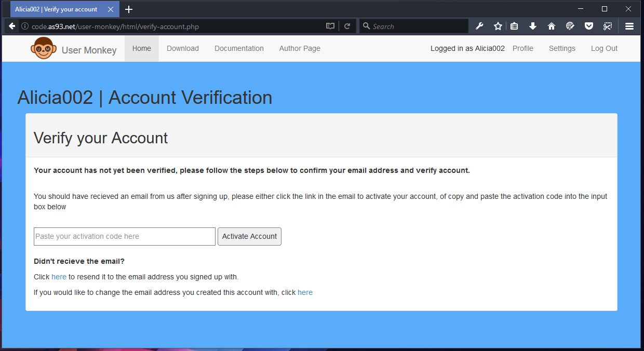Click the screenshot scissors icon

607,26
